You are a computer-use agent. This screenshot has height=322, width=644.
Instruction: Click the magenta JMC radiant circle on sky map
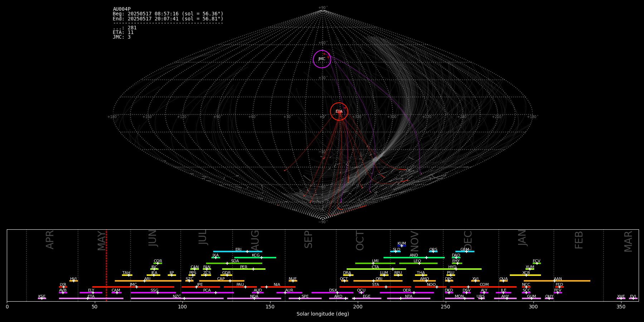click(x=322, y=59)
